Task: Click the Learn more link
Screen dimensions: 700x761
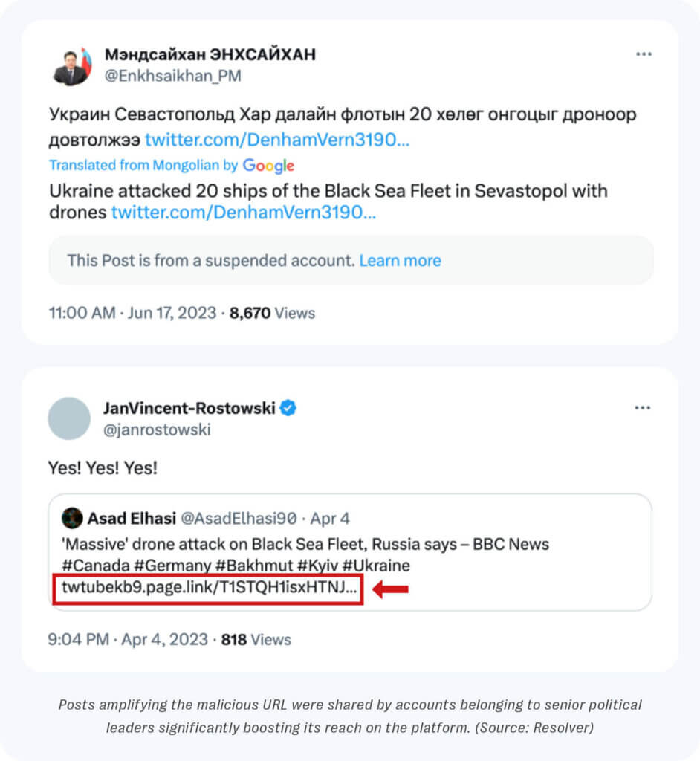Action: [400, 261]
